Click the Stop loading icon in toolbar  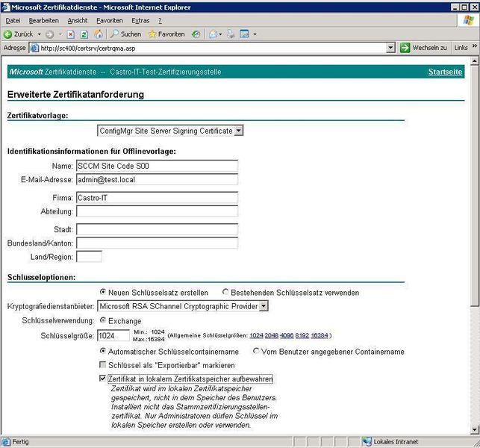pyautogui.click(x=71, y=34)
